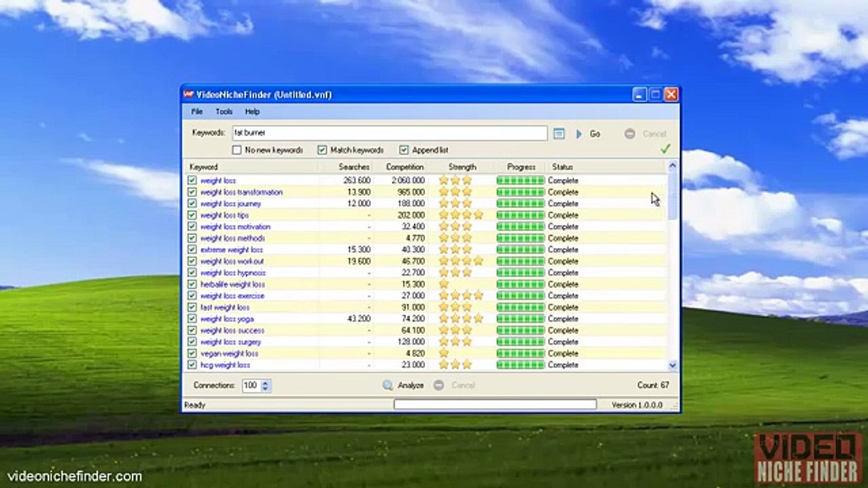Click the VideoNicheFinder title bar icon
The height and width of the screenshot is (488, 868).
[x=189, y=95]
